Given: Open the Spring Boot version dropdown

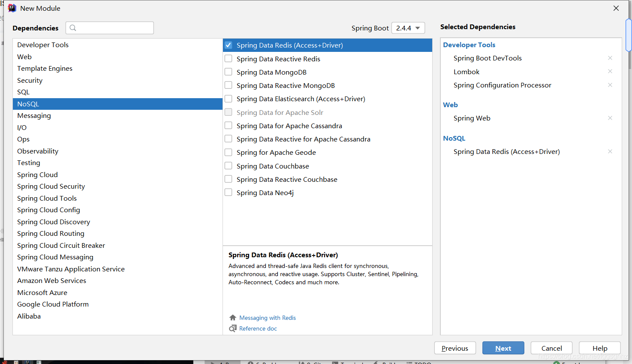Looking at the screenshot, I should pos(408,28).
